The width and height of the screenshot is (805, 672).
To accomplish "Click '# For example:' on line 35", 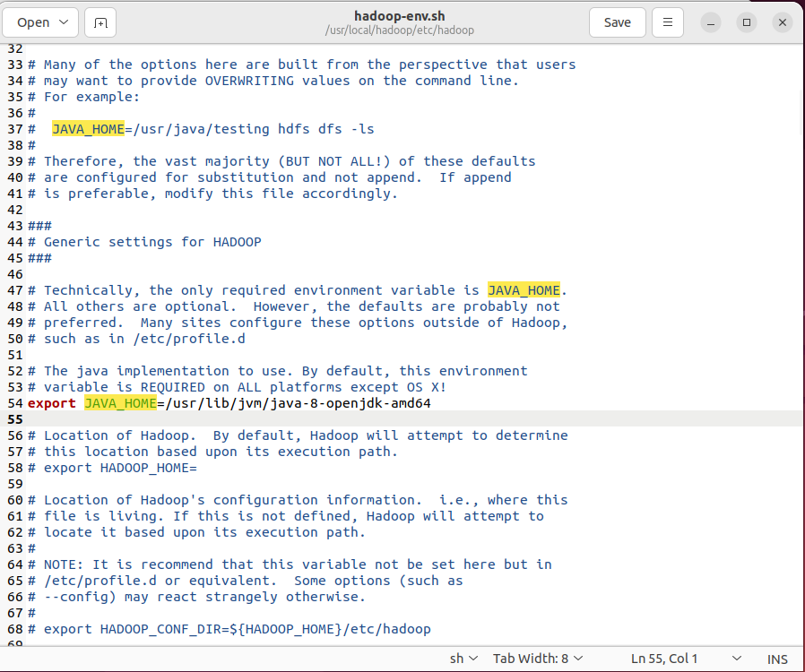I will point(83,97).
